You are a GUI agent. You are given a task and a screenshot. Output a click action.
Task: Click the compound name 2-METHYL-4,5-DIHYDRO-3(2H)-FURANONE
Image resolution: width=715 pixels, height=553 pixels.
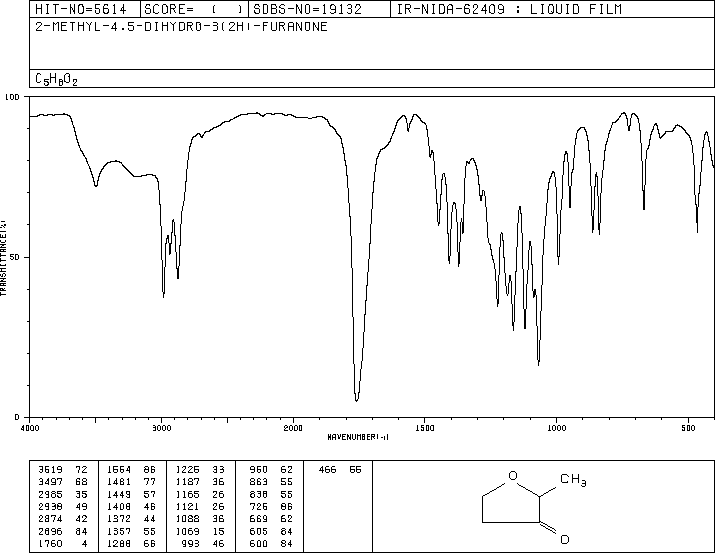pyautogui.click(x=181, y=27)
